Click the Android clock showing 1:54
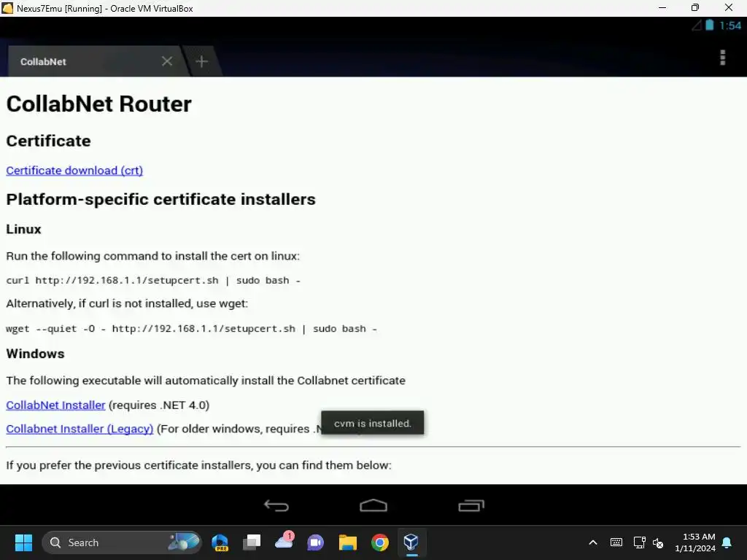This screenshot has width=747, height=560. 729,26
